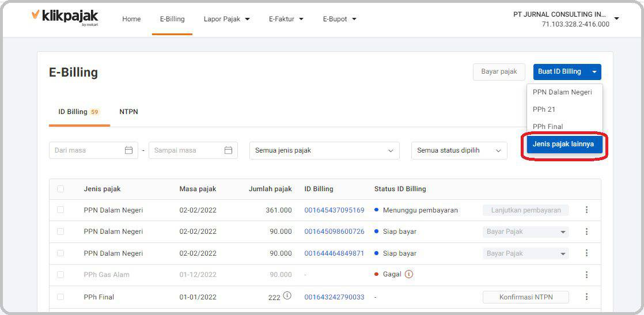
Task: Switch to the NTPN tab
Action: [128, 112]
